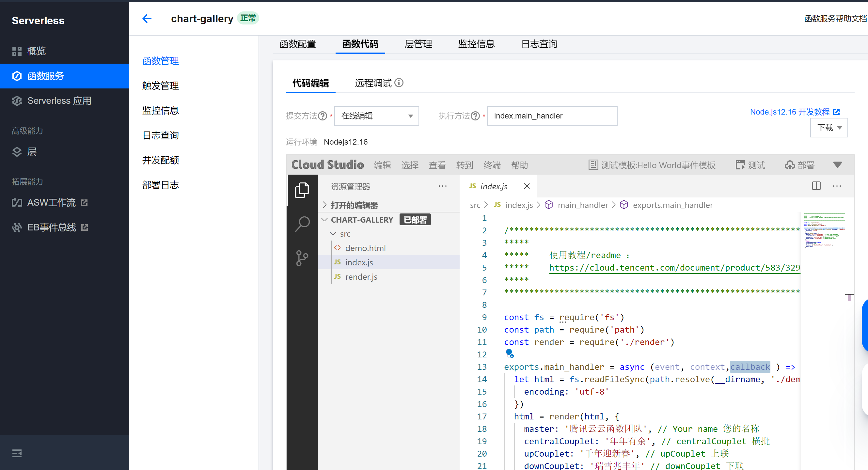Split the editor with the layout icon
The image size is (868, 470).
pos(816,186)
